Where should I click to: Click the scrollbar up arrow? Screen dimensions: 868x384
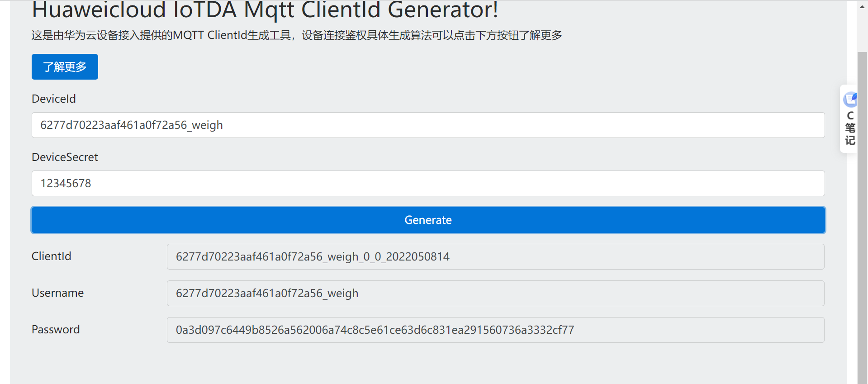pos(863,7)
